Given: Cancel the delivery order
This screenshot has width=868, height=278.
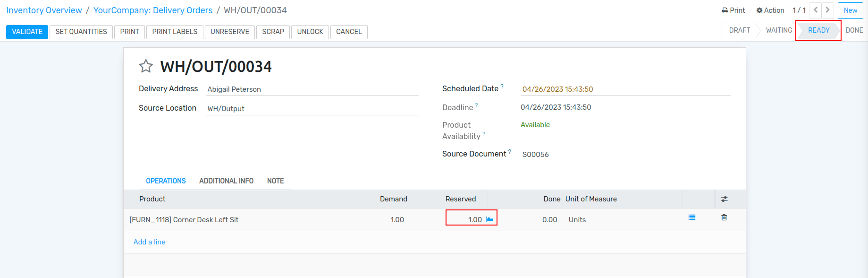Looking at the screenshot, I should [349, 32].
